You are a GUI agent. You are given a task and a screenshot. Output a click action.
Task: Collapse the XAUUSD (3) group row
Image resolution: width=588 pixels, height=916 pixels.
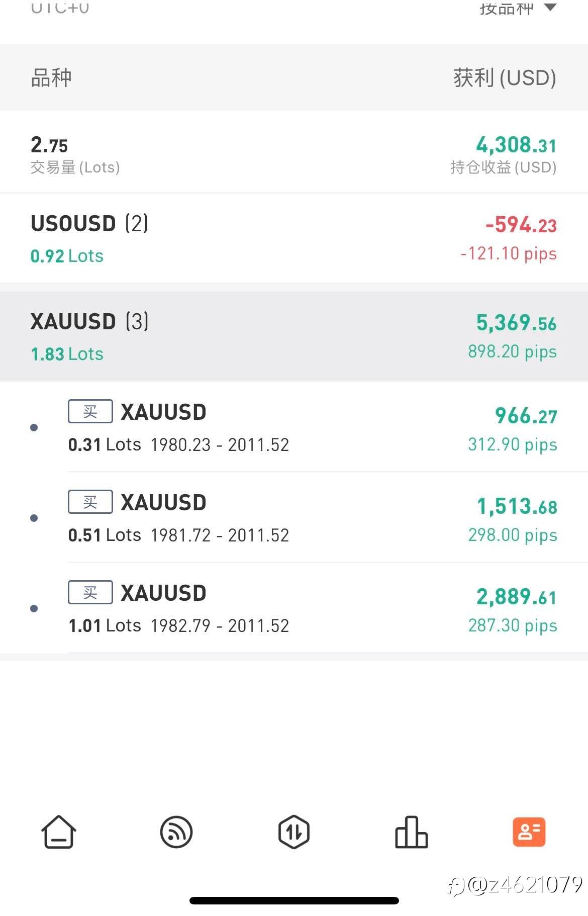(x=294, y=336)
